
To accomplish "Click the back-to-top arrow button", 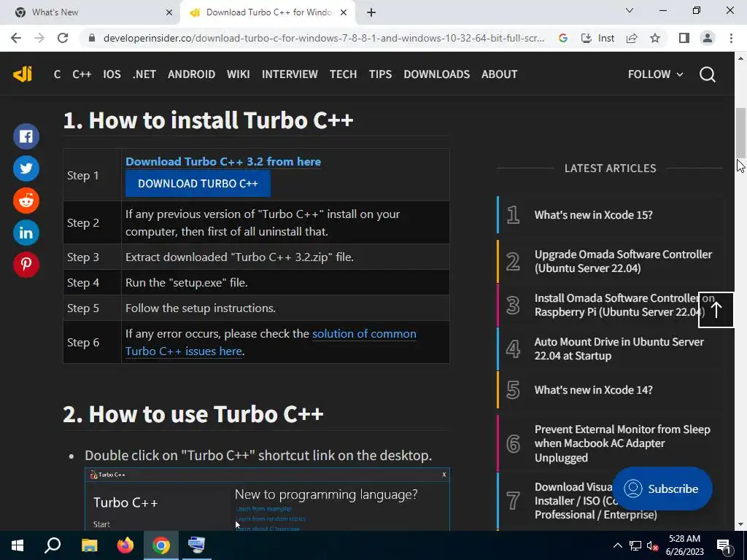I will click(x=716, y=310).
